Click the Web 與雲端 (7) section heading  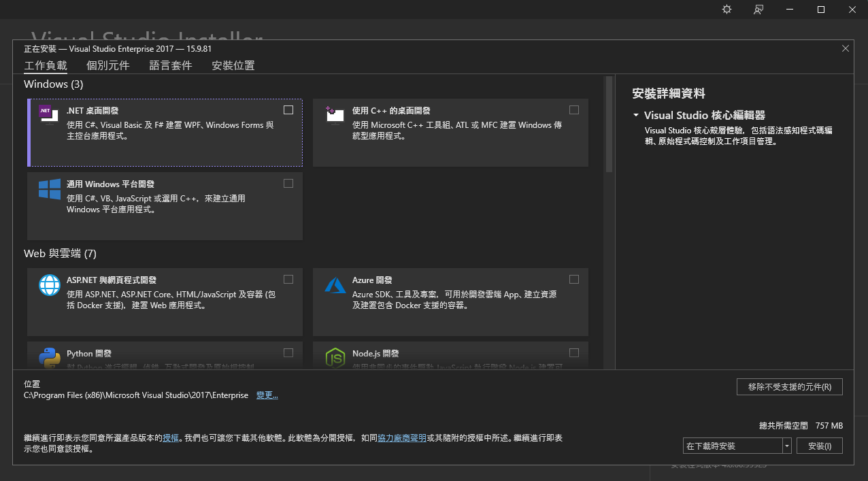(x=60, y=254)
